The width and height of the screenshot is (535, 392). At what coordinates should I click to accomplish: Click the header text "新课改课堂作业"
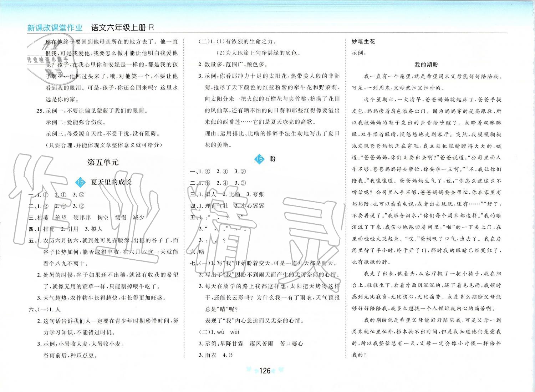(x=55, y=28)
